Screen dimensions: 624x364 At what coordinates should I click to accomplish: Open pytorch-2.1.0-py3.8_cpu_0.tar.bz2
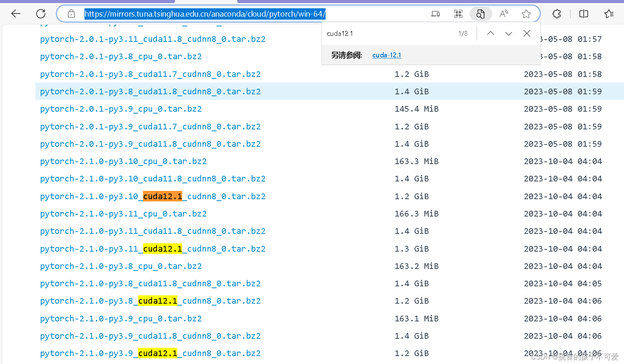pyautogui.click(x=121, y=266)
